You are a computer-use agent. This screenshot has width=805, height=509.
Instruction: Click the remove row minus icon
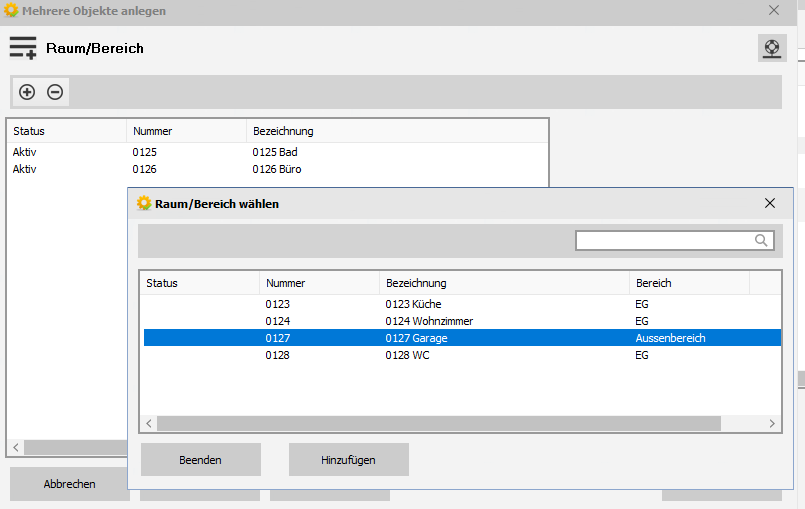(55, 92)
